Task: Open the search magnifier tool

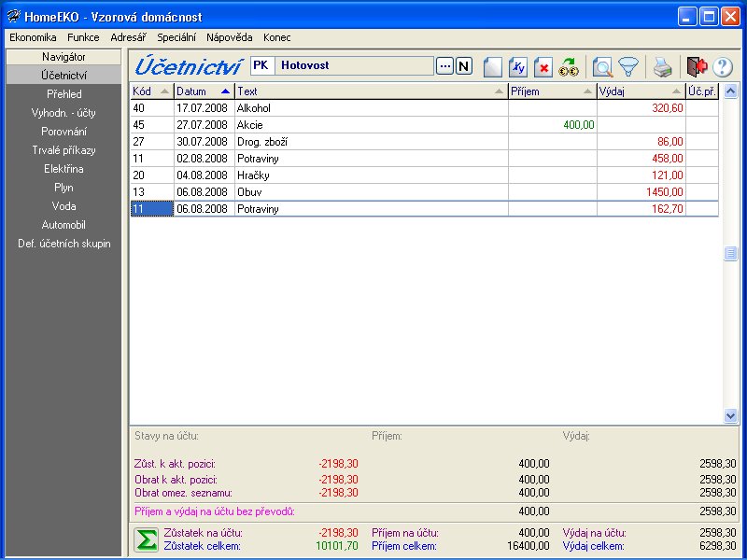Action: pos(603,67)
